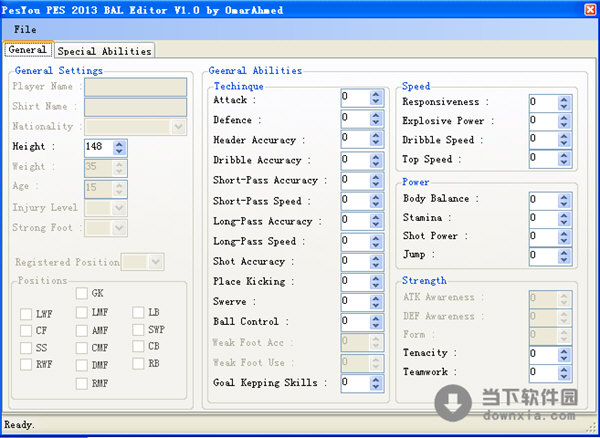This screenshot has width=600, height=438.
Task: Open the File menu
Action: [x=25, y=29]
